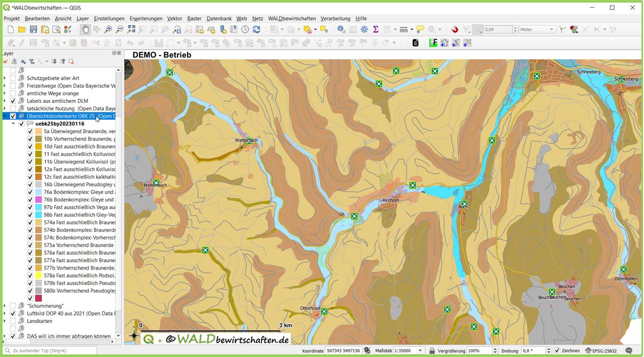Enable snapping with the red magnet icon
The width and height of the screenshot is (644, 357).
[x=454, y=30]
